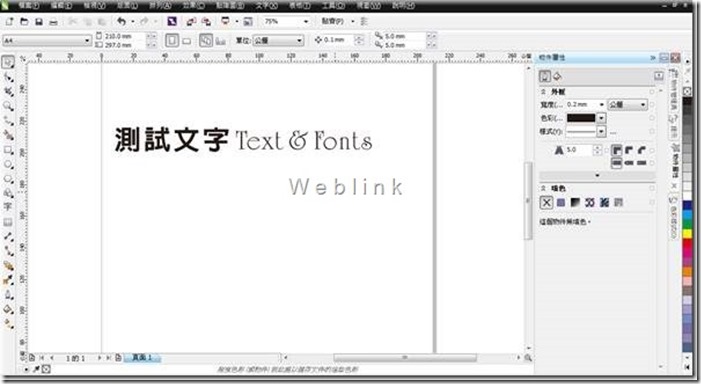Screen dimensions: 701x384
Task: Open the outline units dropdown in panel
Action: coord(643,105)
